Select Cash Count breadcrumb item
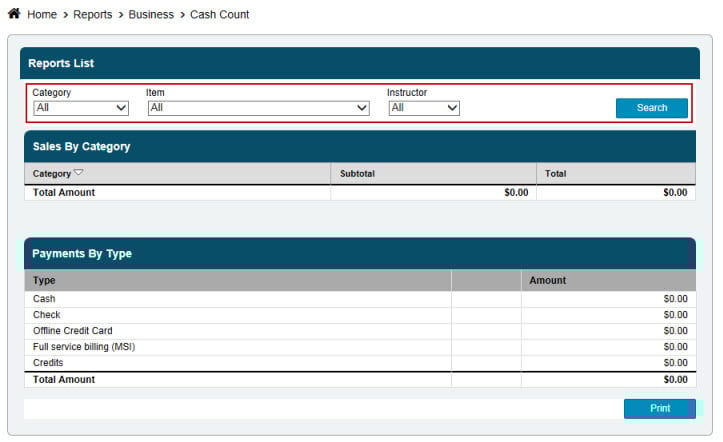The image size is (723, 442). [220, 15]
